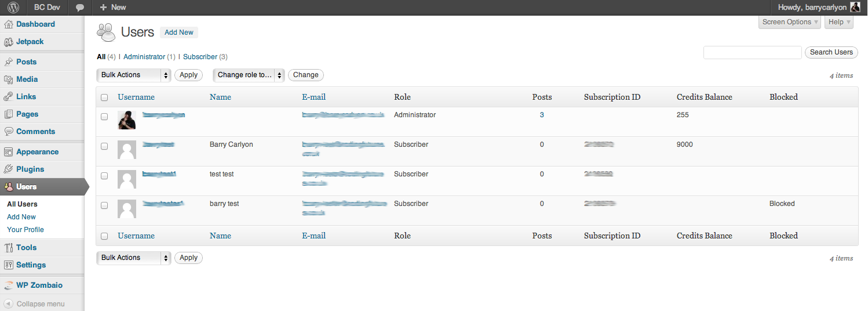Click the Settings sidebar icon
The height and width of the screenshot is (311, 868).
coord(8,265)
